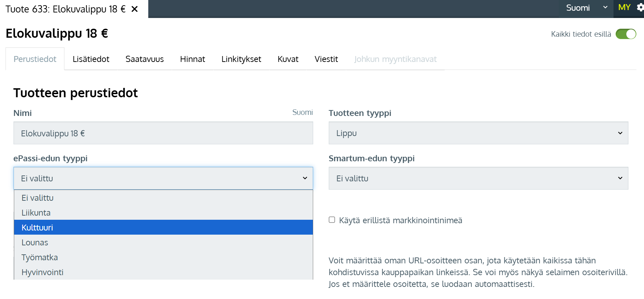Select the Hyvinvointi option

pos(163,272)
